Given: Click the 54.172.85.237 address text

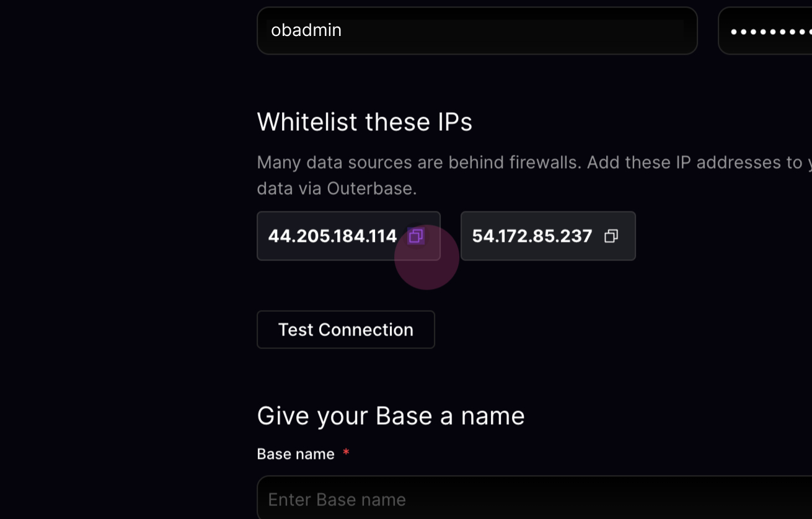Looking at the screenshot, I should click(532, 236).
